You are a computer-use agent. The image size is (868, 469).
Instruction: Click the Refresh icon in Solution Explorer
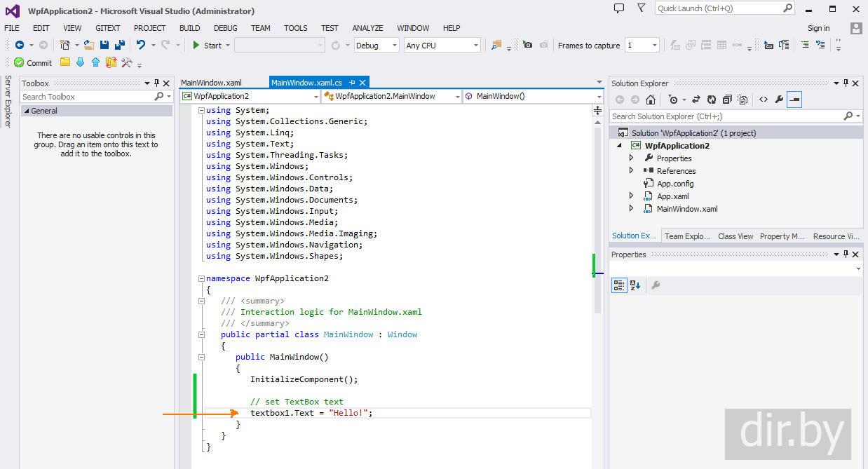click(712, 100)
